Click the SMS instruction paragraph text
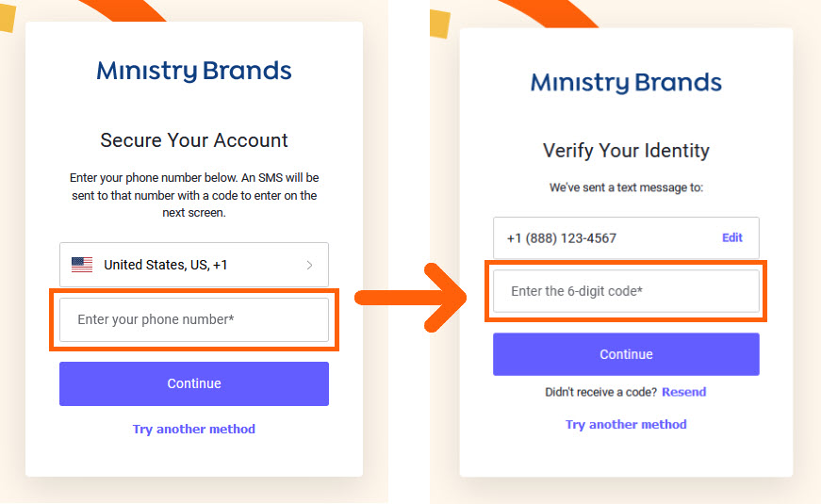Screen dimensions: 821x504 193,195
